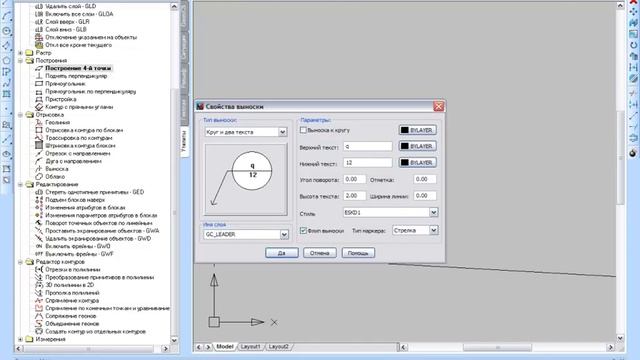Collapse the 'Редактор контуров' folder

tap(20, 262)
